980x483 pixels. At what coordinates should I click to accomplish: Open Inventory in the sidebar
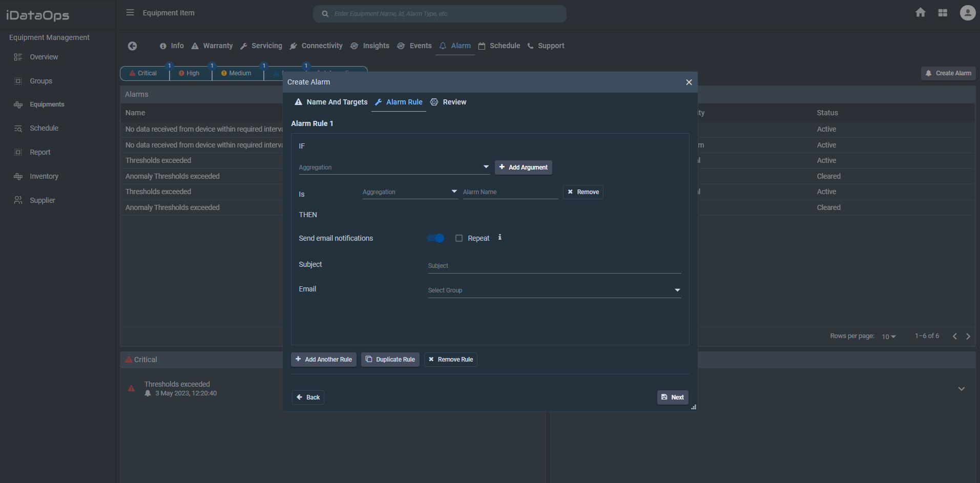point(44,176)
